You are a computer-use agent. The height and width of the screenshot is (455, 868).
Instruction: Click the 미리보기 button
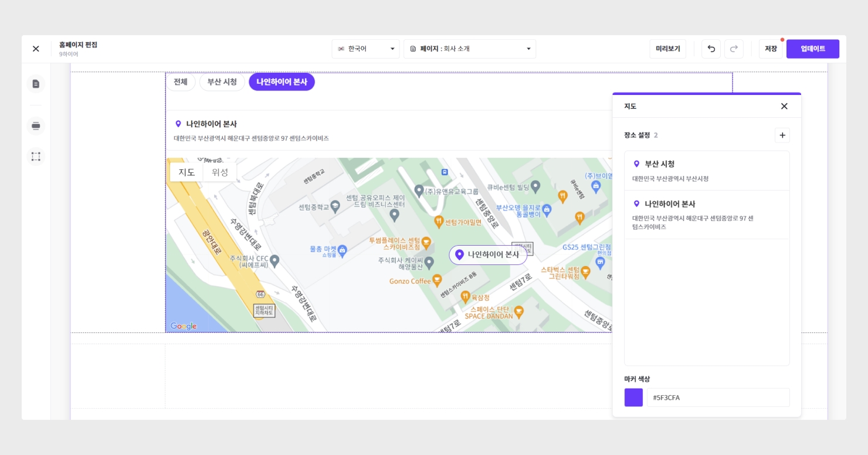(x=667, y=49)
